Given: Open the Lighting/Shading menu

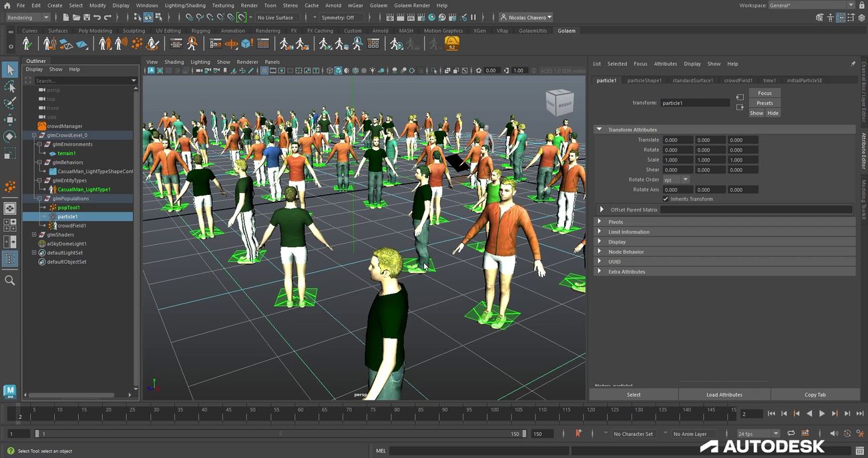Looking at the screenshot, I should click(x=185, y=5).
